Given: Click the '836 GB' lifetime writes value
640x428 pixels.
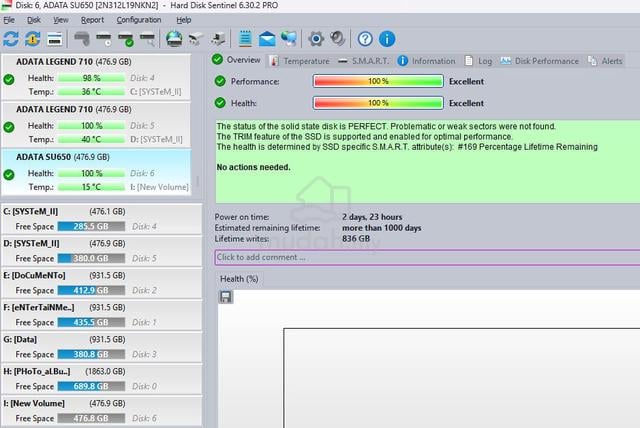Looking at the screenshot, I should pyautogui.click(x=356, y=239).
